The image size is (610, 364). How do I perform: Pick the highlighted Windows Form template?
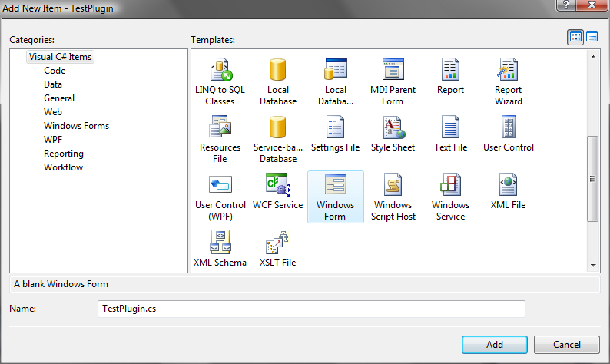(x=335, y=197)
